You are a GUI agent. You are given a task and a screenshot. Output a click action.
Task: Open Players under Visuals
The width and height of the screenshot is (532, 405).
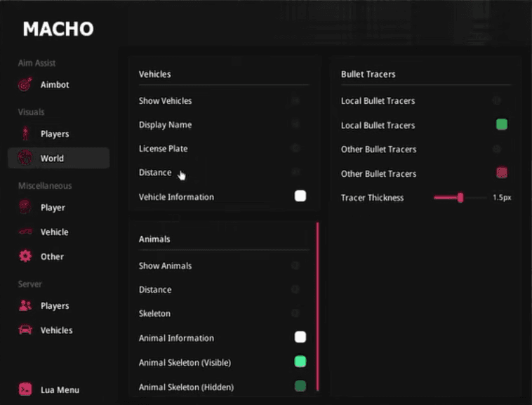point(58,133)
